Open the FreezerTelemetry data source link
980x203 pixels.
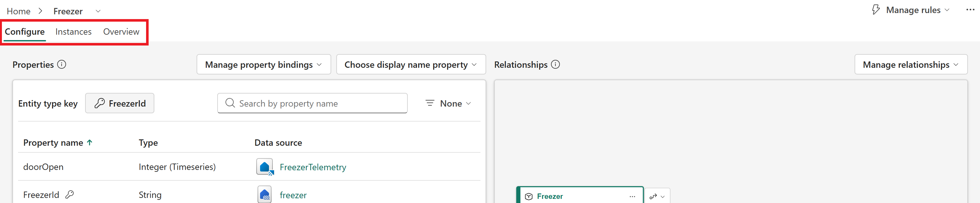click(313, 167)
